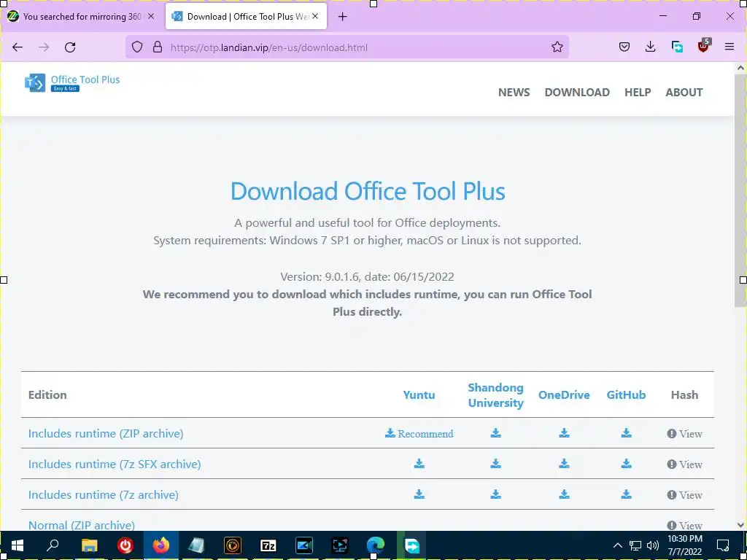Open uBlock Origin extension popup
This screenshot has height=560, width=747.
coord(704,46)
